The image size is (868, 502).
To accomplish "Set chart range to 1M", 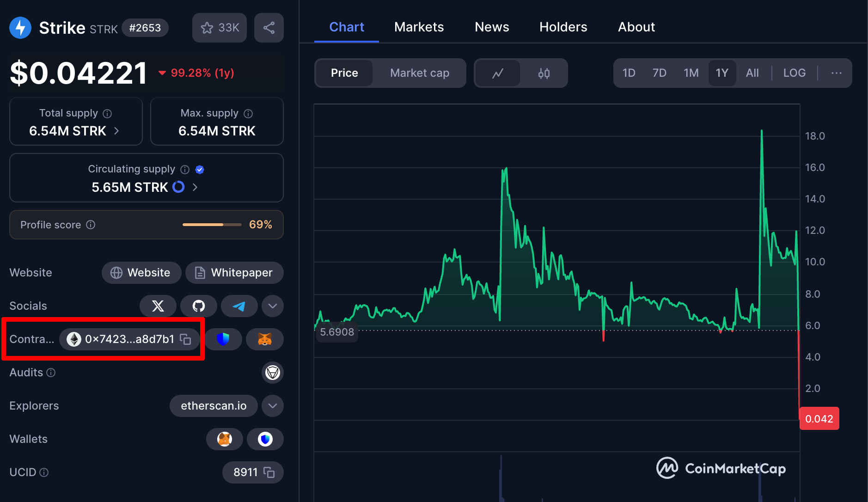I will click(x=691, y=73).
